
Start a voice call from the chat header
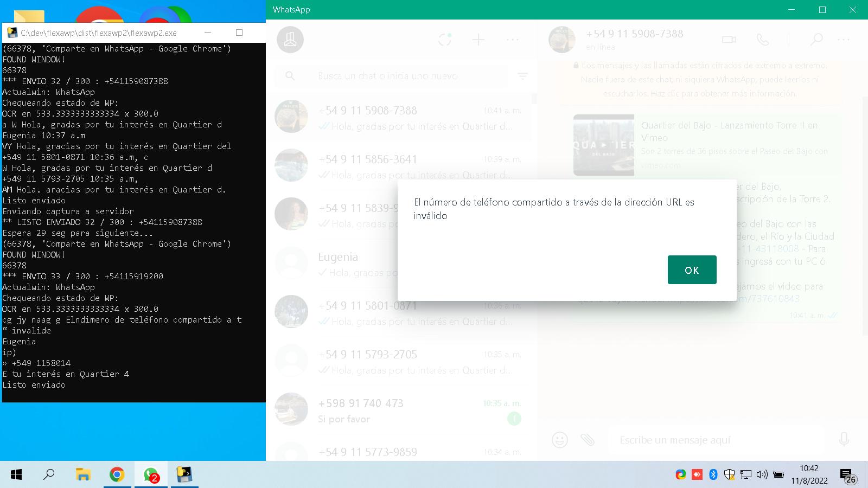click(x=763, y=40)
